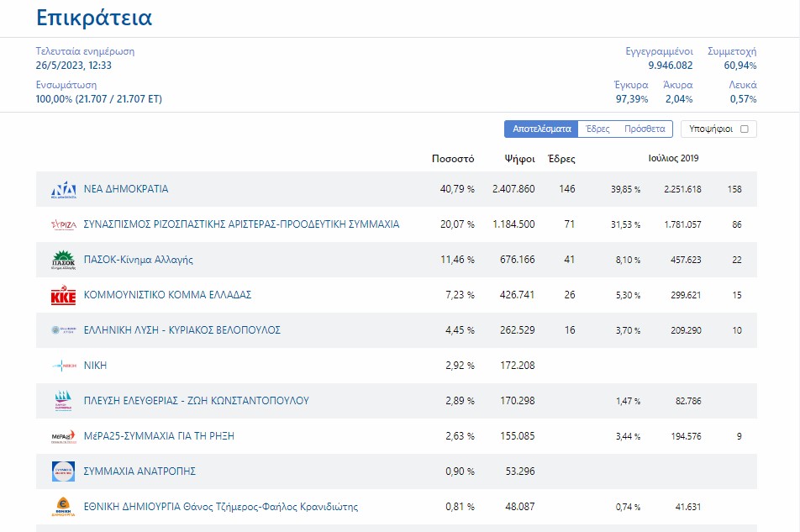This screenshot has height=532, width=800.
Task: Click the Ψήφοι column header
Action: [x=520, y=159]
